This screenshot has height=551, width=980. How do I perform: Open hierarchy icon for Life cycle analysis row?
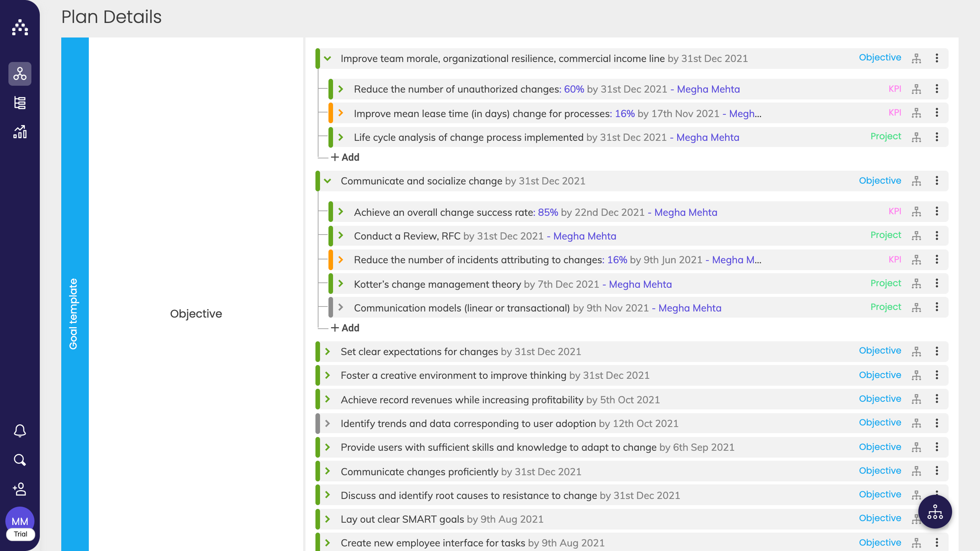(x=916, y=137)
